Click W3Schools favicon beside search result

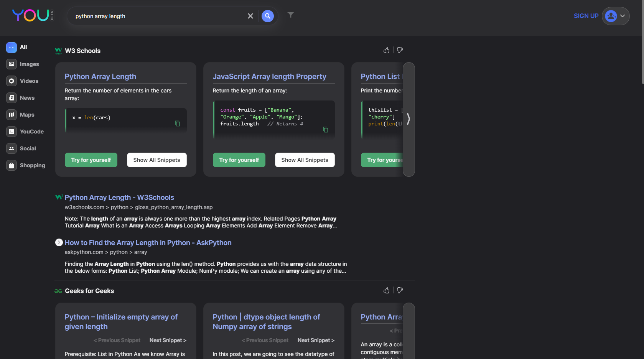[59, 197]
